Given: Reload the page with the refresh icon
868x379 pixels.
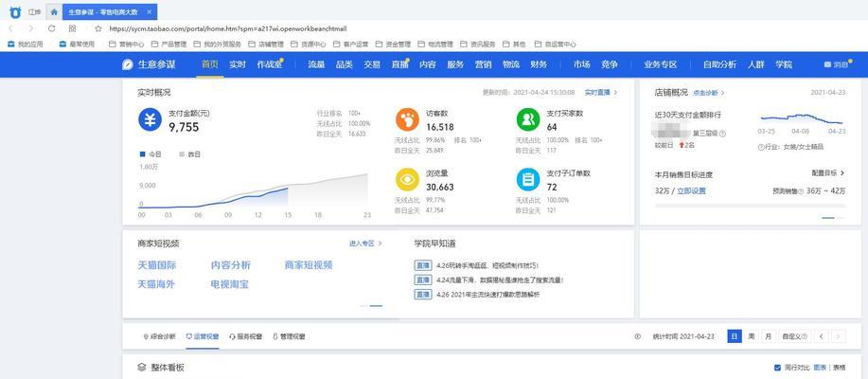Looking at the screenshot, I should pos(51,28).
